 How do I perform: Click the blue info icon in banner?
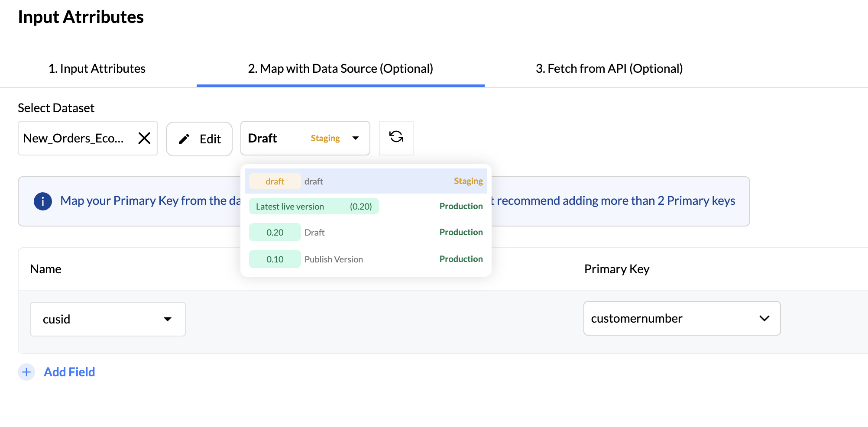pos(42,201)
